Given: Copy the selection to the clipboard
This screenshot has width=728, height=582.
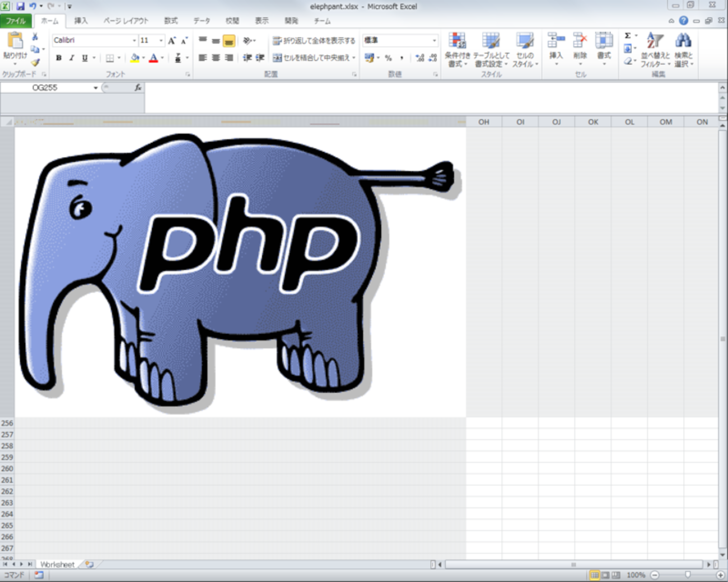Looking at the screenshot, I should coord(35,49).
